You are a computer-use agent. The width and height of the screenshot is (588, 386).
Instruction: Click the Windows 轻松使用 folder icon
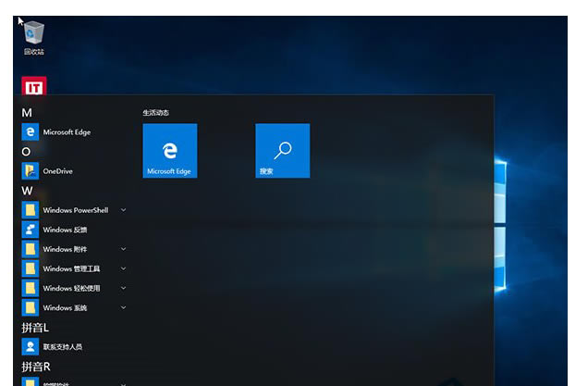(x=30, y=289)
